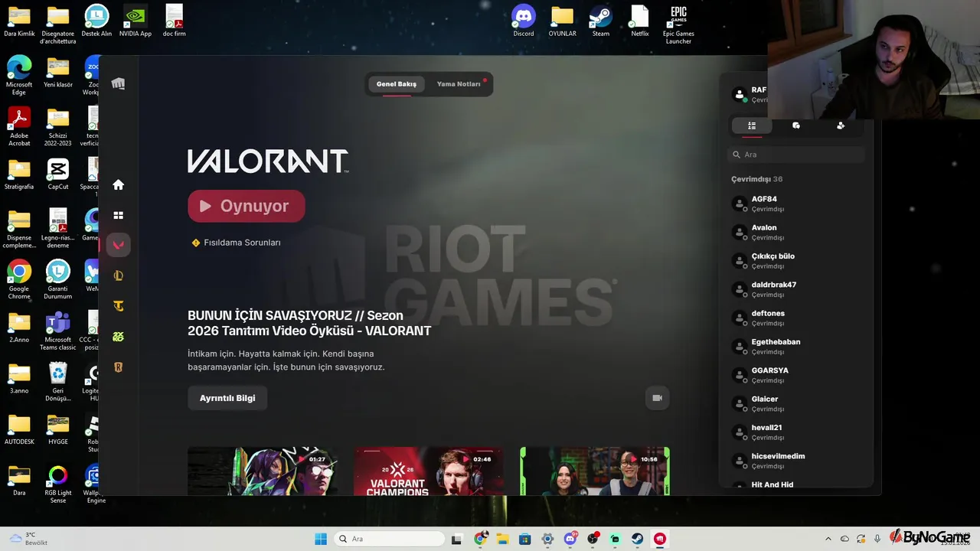This screenshot has height=551, width=980.
Task: Click the friends search field Ara
Action: pos(796,155)
